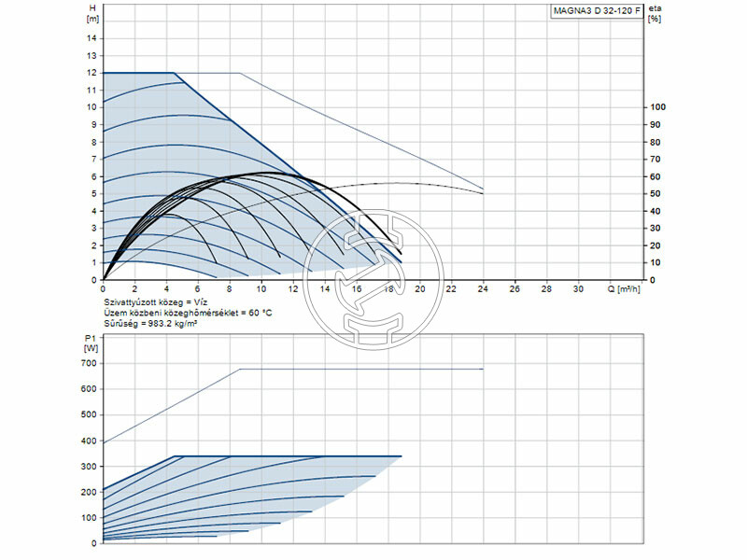Click the 100 tick on the eta axis

(655, 107)
